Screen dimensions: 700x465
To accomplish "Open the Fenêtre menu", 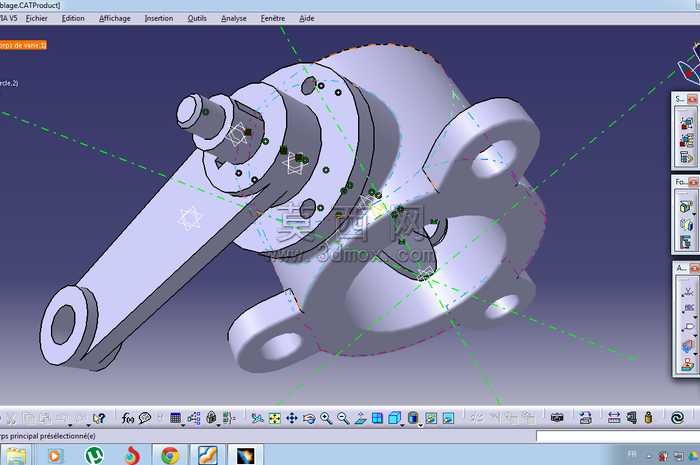I will 273,18.
